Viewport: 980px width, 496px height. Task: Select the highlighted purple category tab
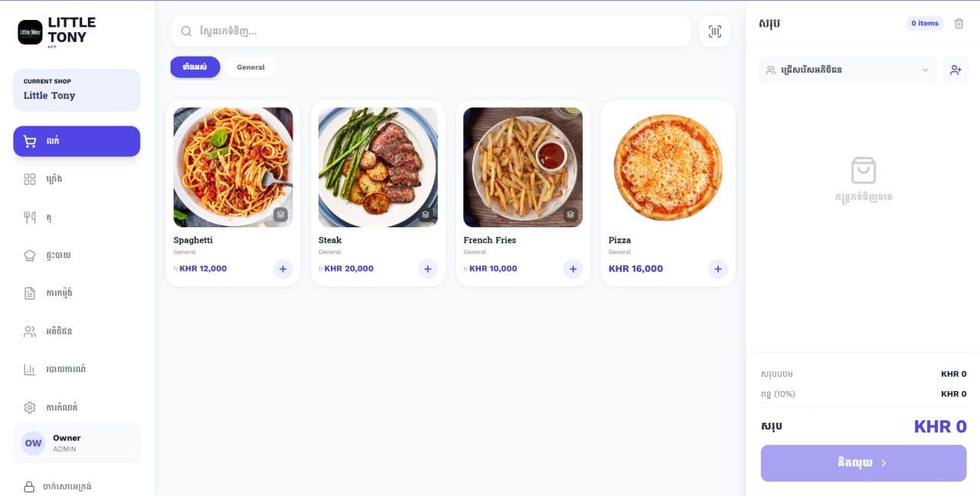pos(195,67)
